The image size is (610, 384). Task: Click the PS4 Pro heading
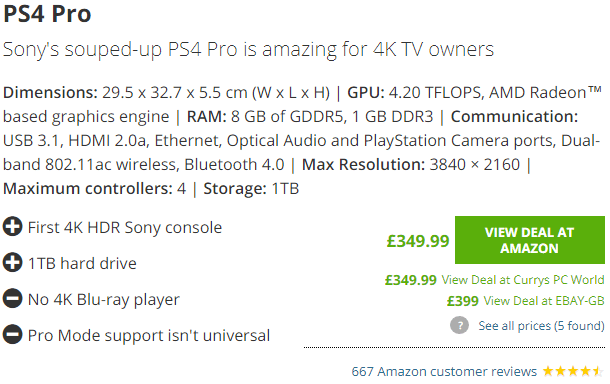47,14
